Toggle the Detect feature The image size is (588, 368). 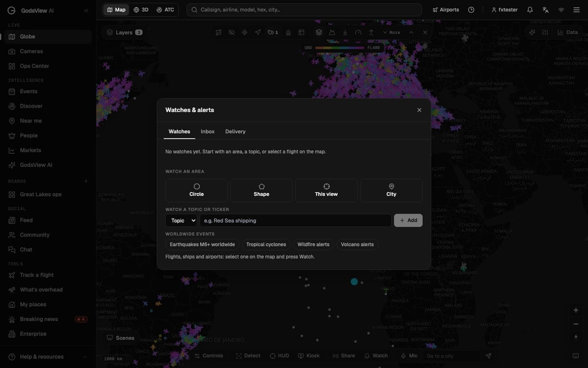point(248,356)
